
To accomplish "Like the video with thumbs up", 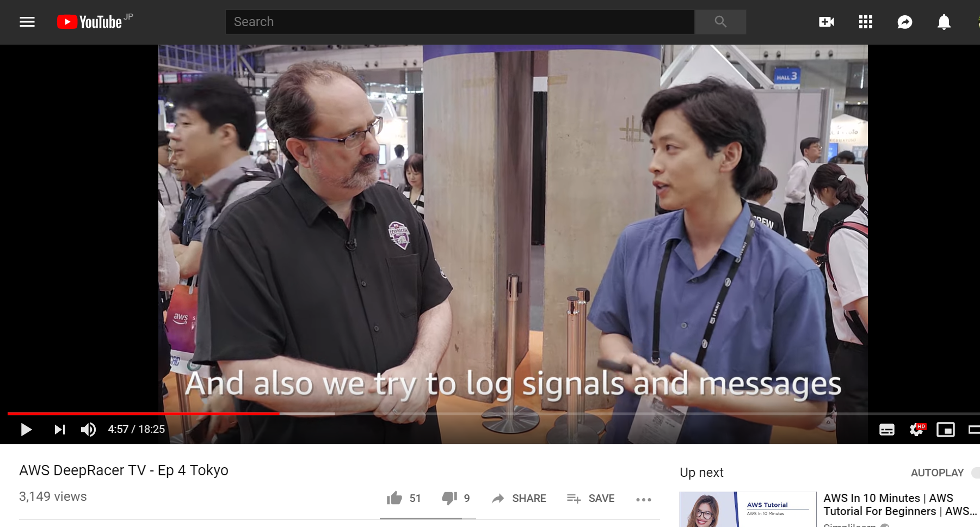I will 395,498.
